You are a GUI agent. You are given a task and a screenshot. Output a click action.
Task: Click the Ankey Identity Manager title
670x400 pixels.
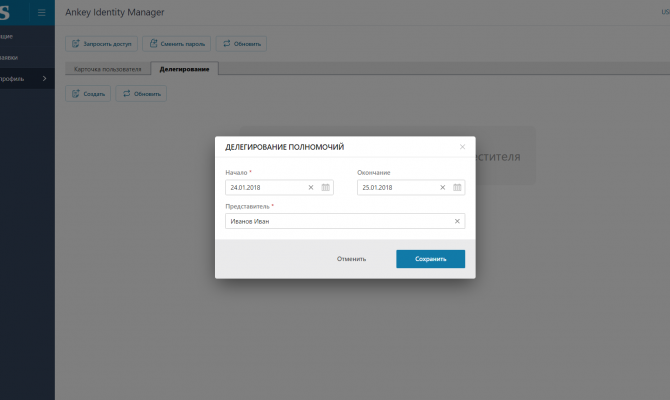click(115, 12)
